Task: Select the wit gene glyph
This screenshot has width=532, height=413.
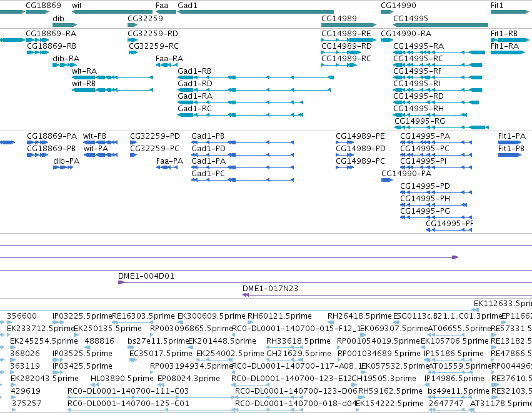Action: 113,12
